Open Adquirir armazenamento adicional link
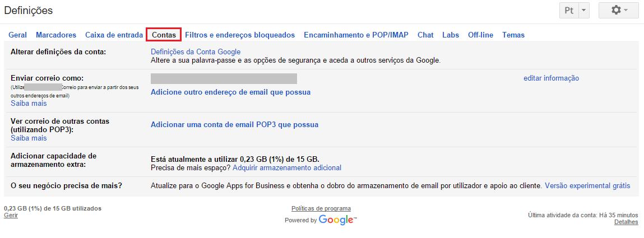Screen dimensions: 644x238 287,167
